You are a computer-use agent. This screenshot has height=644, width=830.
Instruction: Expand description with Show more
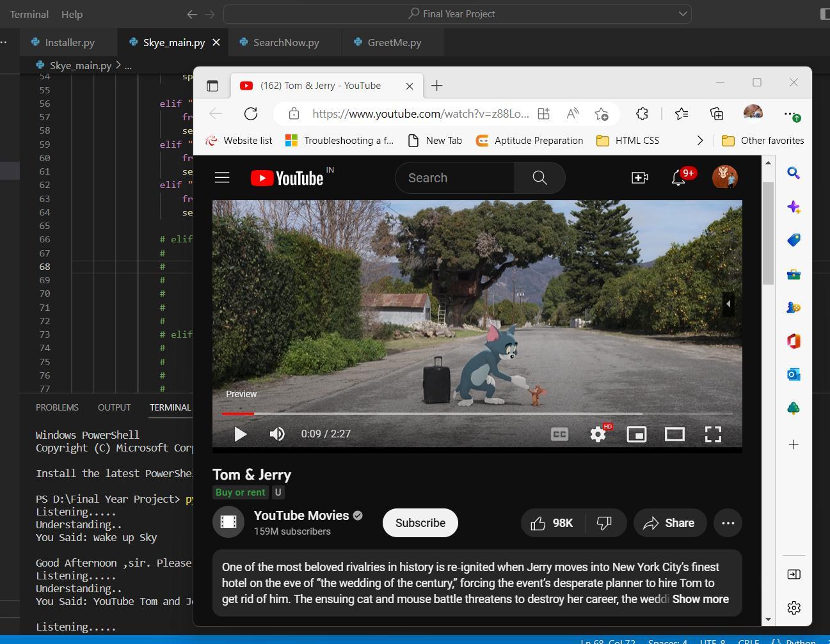click(700, 599)
